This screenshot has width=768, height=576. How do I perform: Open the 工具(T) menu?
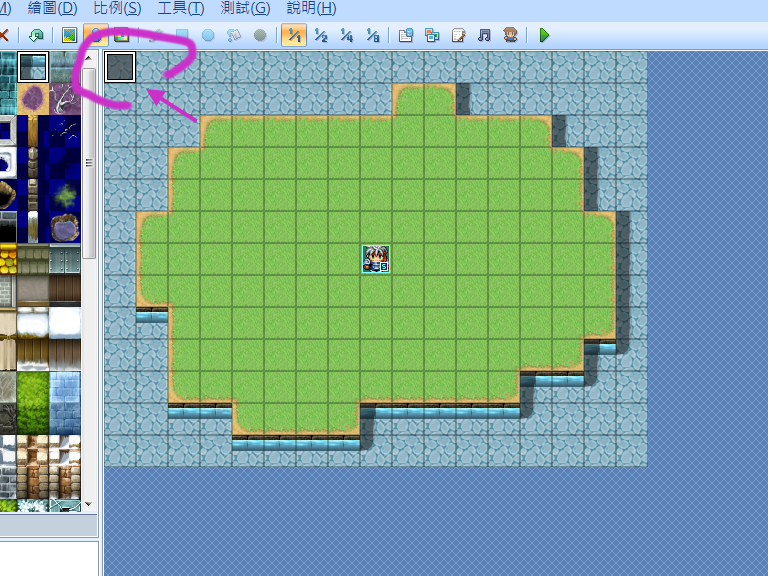tap(181, 8)
